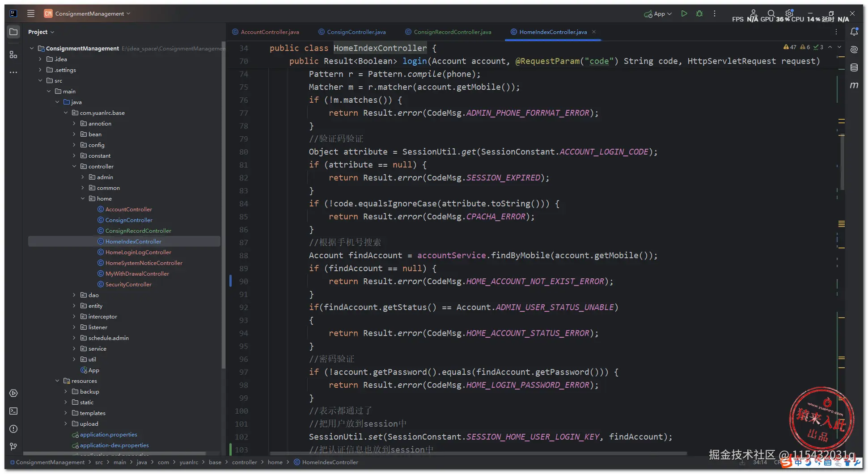Click the editor vertical scrollbar thumb
868x474 pixels.
[843, 162]
